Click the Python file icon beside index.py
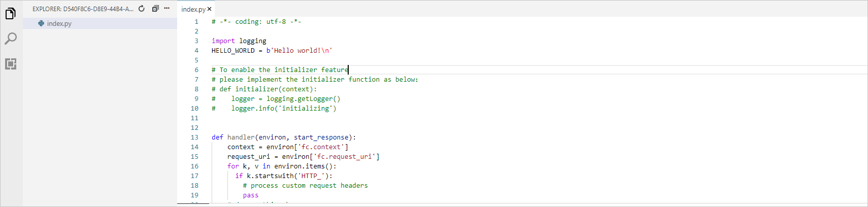Image resolution: width=868 pixels, height=207 pixels. [41, 23]
